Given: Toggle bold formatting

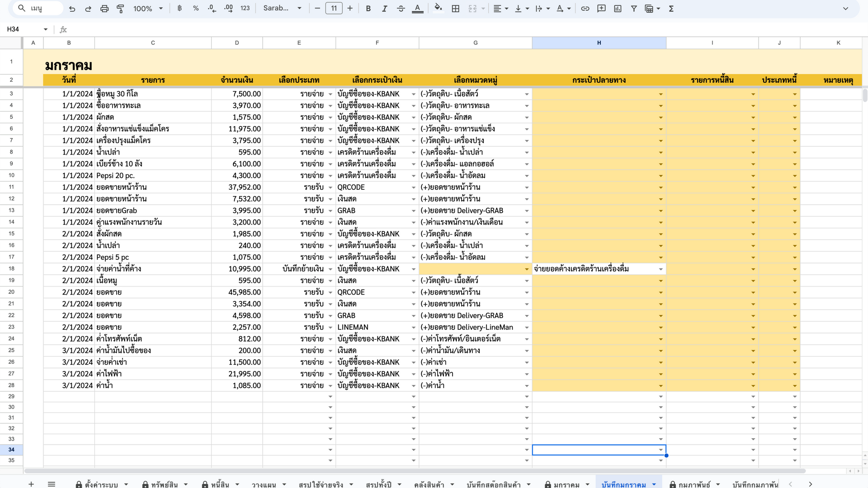Looking at the screenshot, I should [x=368, y=9].
